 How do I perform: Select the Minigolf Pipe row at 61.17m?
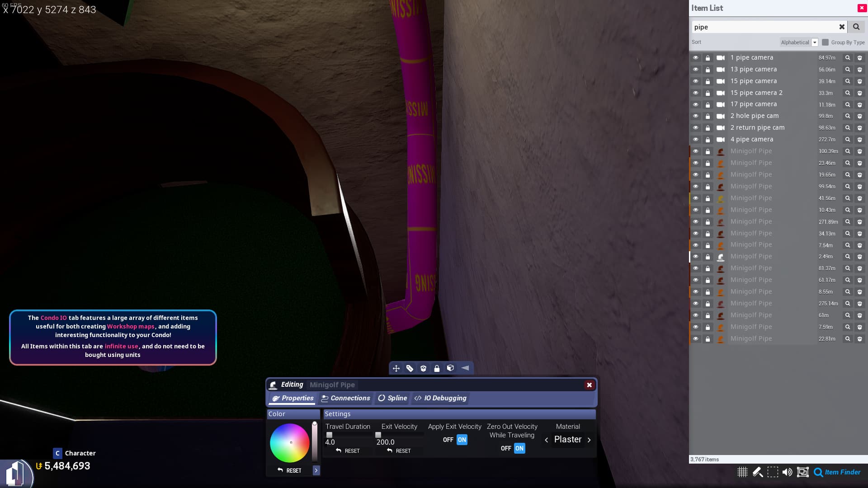[x=778, y=280]
